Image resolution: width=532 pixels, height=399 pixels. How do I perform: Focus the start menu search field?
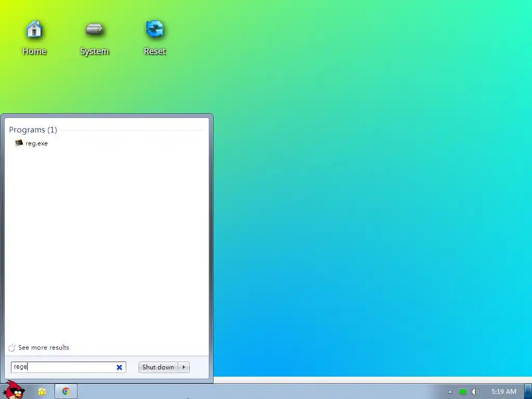click(68, 367)
